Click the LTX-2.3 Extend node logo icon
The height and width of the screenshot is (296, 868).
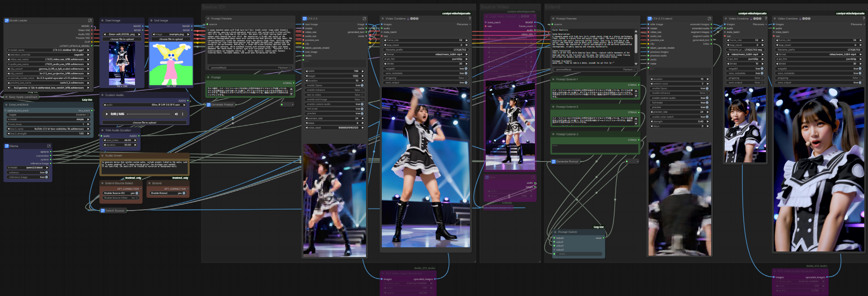(x=649, y=19)
